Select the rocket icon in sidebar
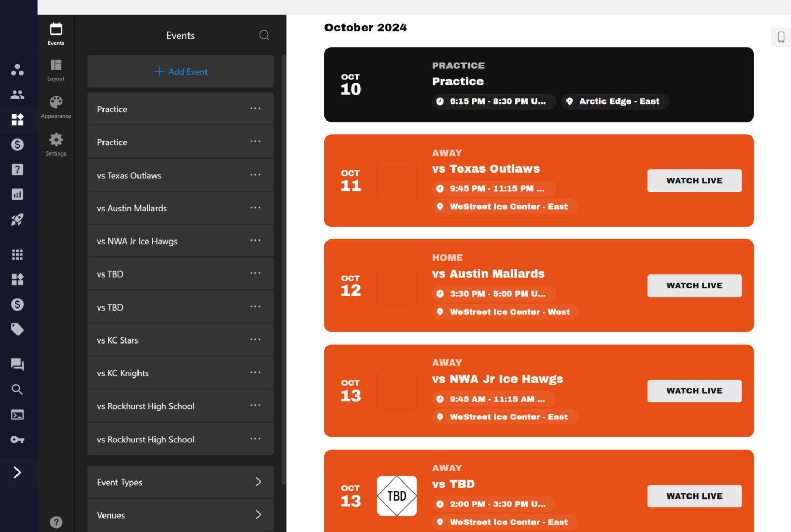The image size is (791, 532). tap(18, 219)
